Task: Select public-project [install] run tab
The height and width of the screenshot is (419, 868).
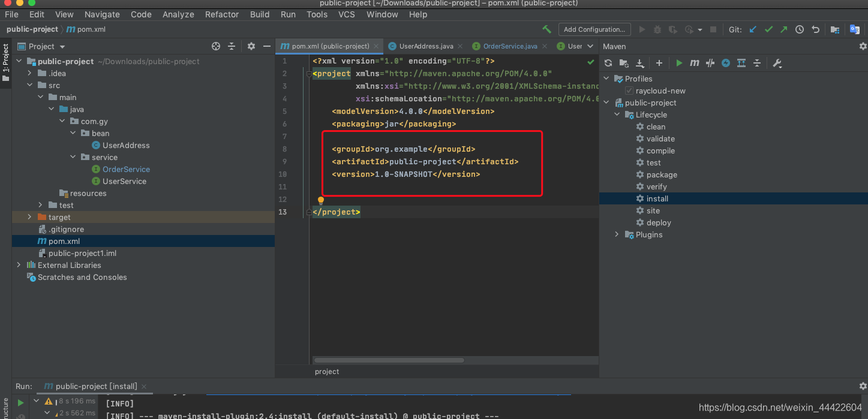Action: [x=96, y=386]
